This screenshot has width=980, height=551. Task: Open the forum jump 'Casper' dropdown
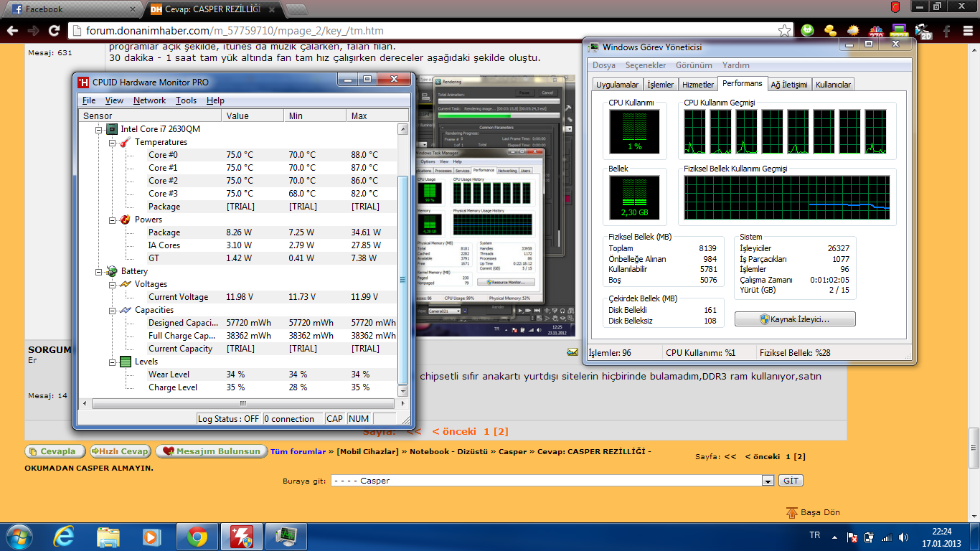[552, 481]
